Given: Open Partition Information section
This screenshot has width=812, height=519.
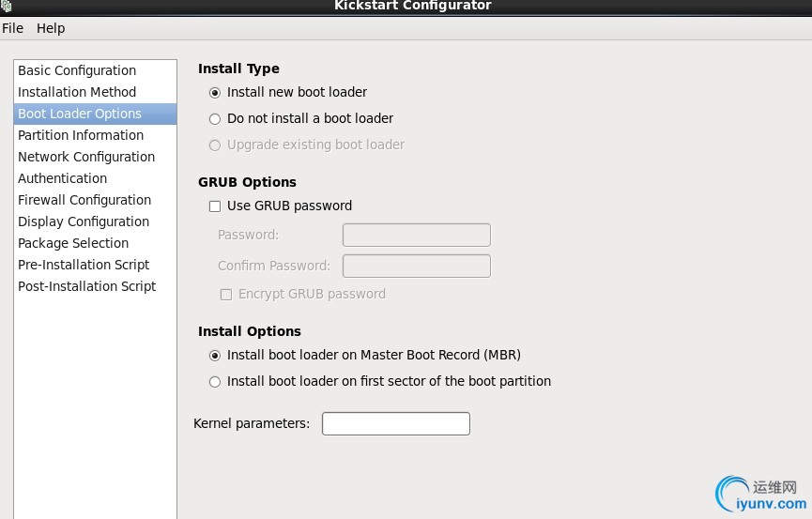Looking at the screenshot, I should point(81,135).
